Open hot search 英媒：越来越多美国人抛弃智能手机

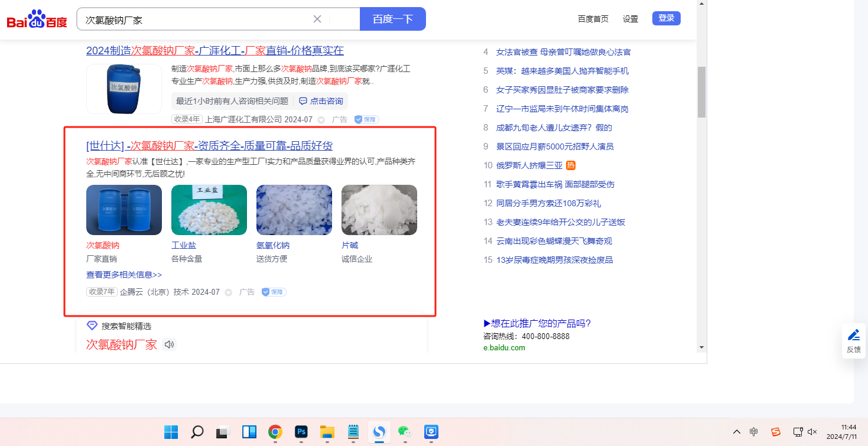(563, 71)
